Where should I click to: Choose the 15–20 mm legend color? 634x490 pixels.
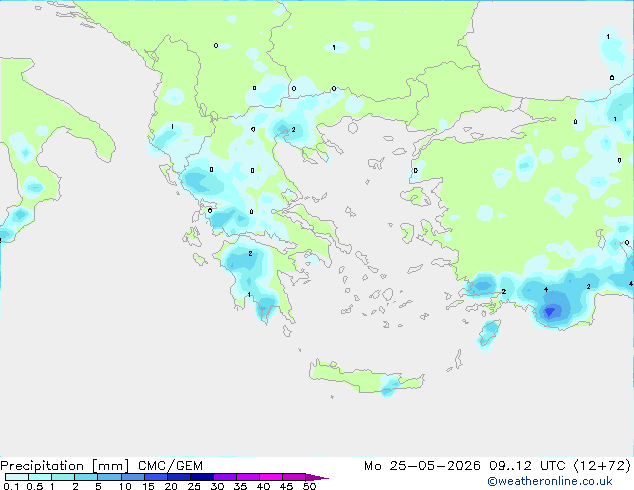click(x=156, y=477)
